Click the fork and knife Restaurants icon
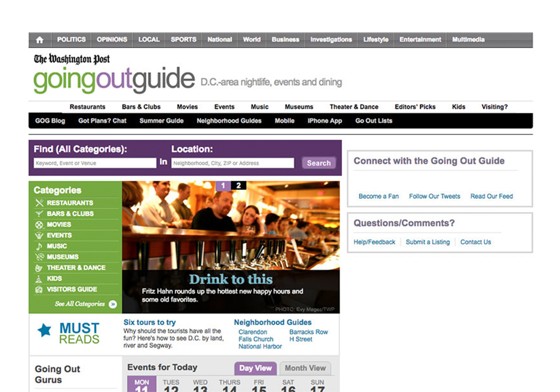The image size is (560, 392). [39, 203]
